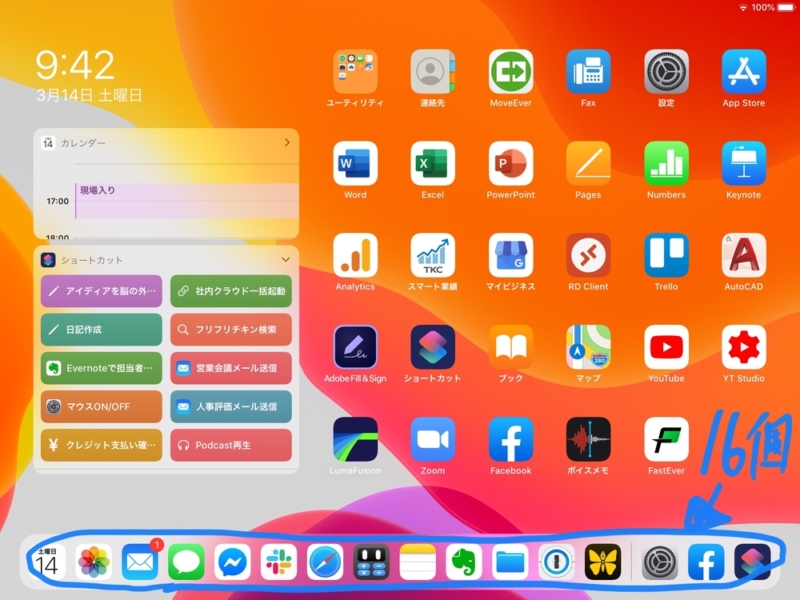Open Messenger from the dock
This screenshot has width=800, height=600.
tap(233, 562)
